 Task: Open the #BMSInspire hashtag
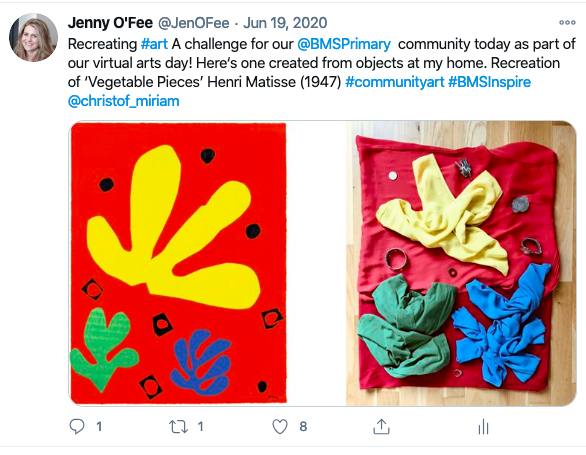489,82
